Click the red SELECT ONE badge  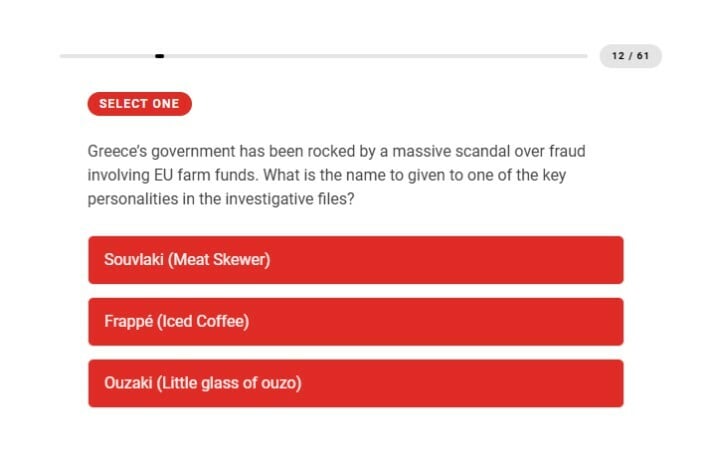tap(139, 104)
